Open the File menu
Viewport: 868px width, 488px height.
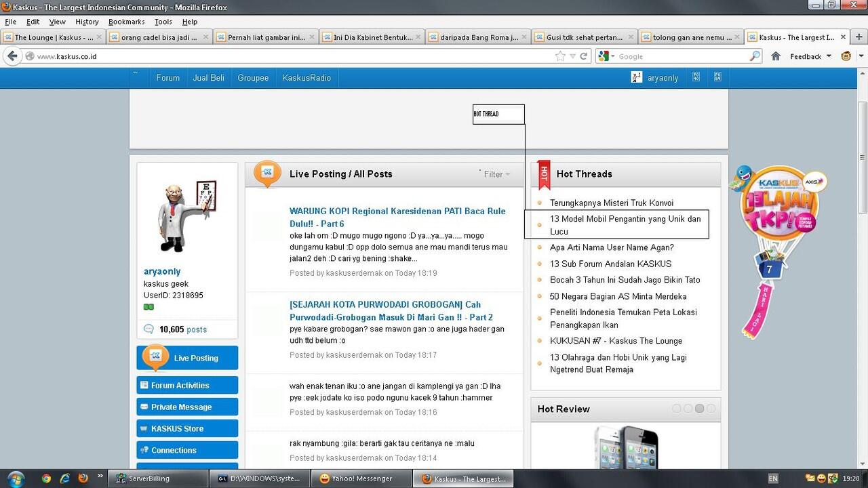[11, 22]
